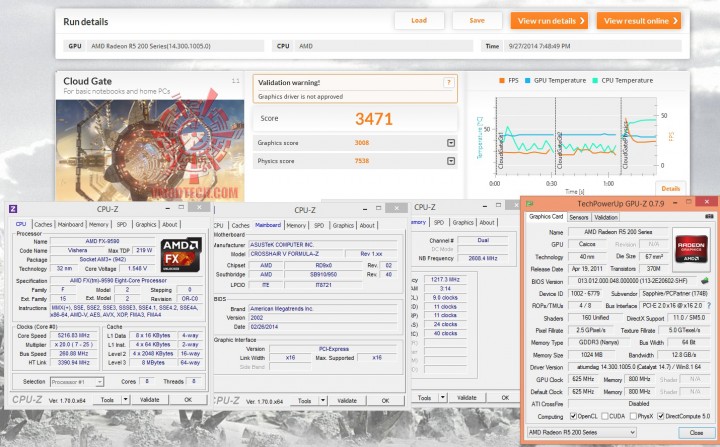Save BIOS using the green chip icon
Viewport: 720px width, 447px height.
pos(704,280)
